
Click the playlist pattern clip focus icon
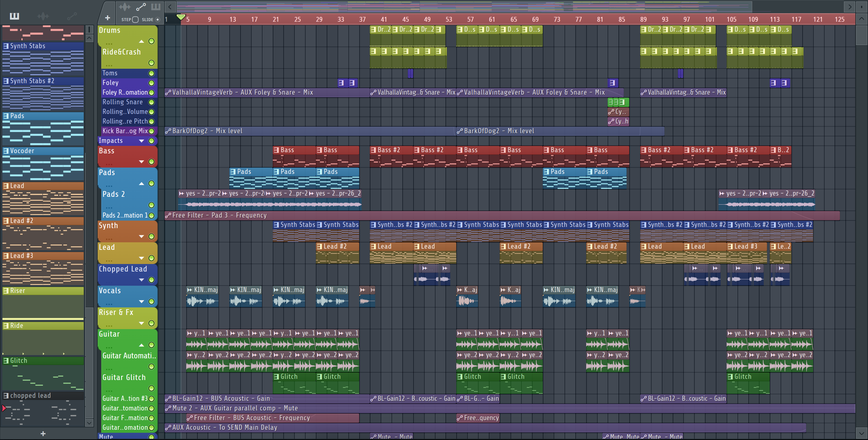coord(156,7)
